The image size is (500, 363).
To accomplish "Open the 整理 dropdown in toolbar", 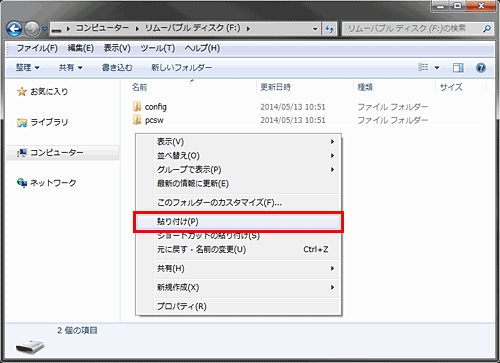I will (28, 68).
